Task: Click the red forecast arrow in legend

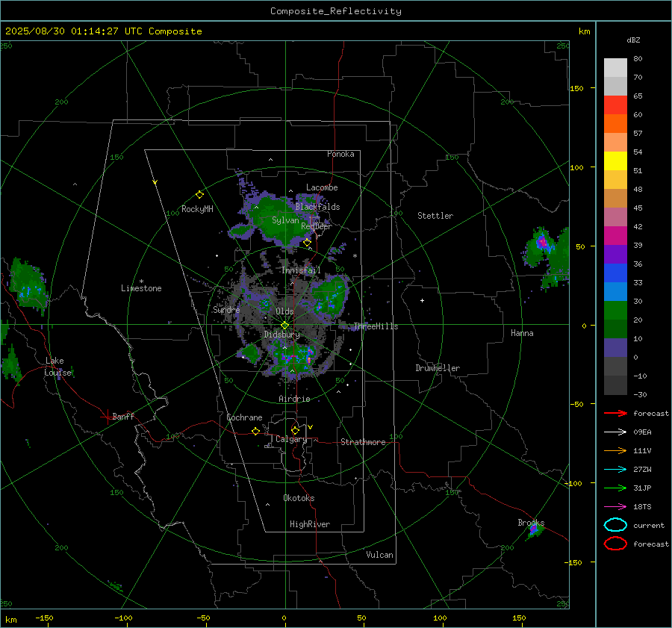Action: (615, 413)
